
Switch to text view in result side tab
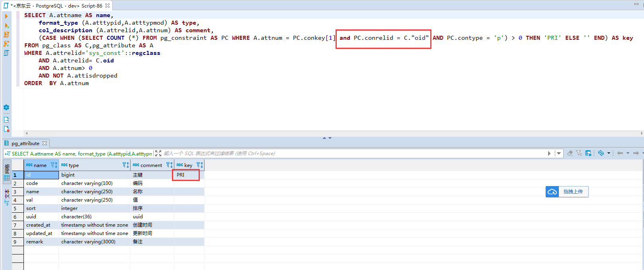[7, 197]
